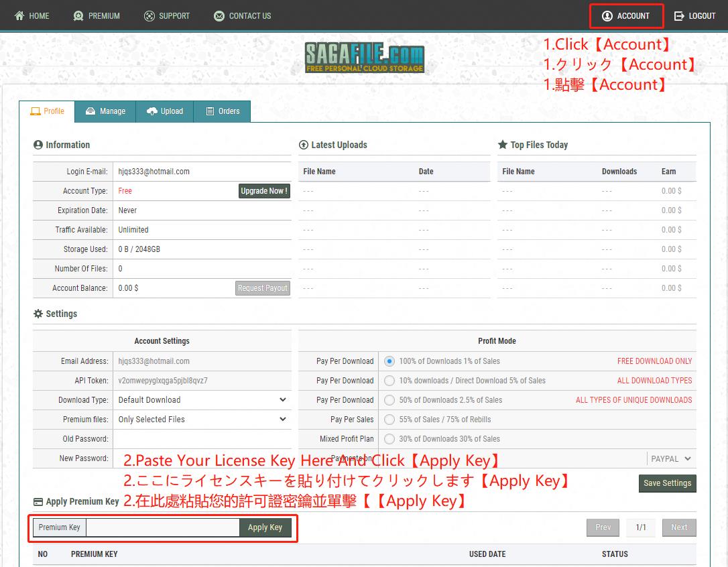Open the Upload tab

pyautogui.click(x=164, y=111)
